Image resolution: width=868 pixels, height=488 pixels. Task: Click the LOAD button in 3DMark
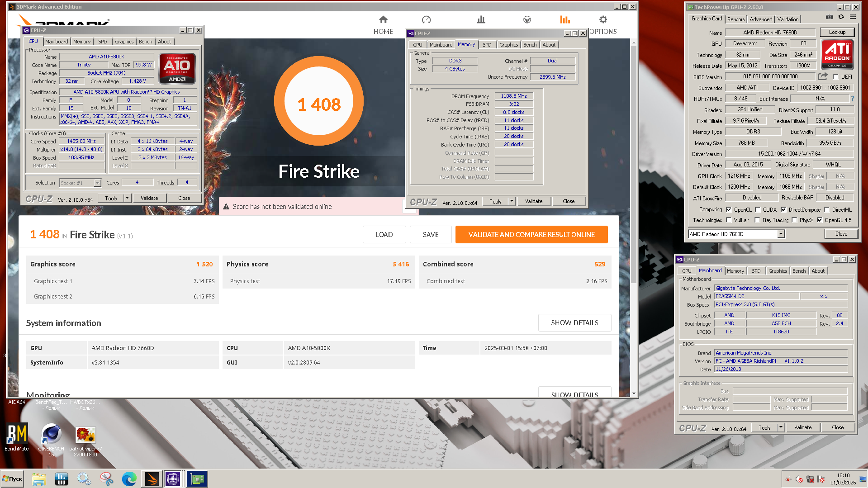(x=384, y=234)
